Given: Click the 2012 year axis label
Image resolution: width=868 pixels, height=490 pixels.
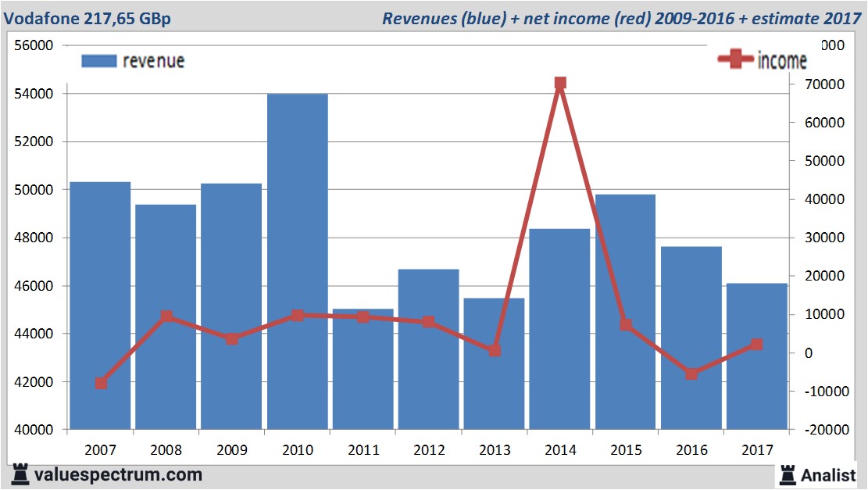Looking at the screenshot, I should (429, 449).
